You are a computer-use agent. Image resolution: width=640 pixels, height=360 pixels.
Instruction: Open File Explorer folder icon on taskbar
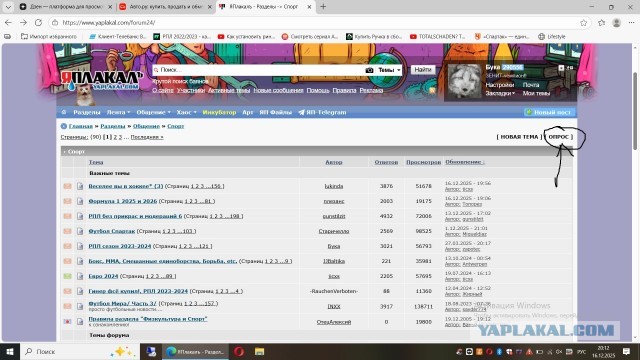click(x=259, y=351)
